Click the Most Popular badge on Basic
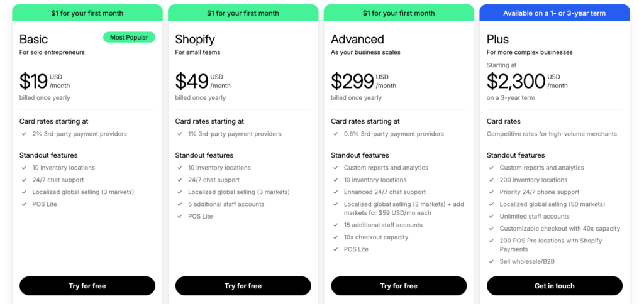The height and width of the screenshot is (304, 644). click(x=129, y=37)
